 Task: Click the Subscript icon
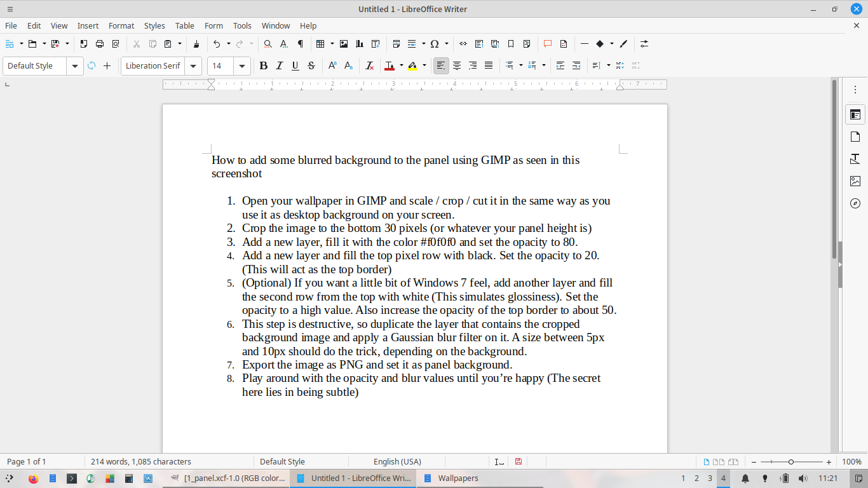click(x=348, y=65)
